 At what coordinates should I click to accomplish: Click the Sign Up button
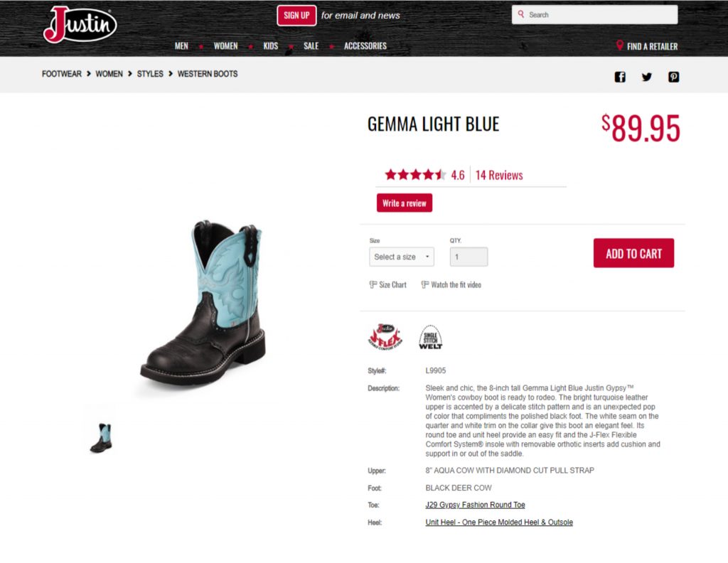click(x=296, y=16)
